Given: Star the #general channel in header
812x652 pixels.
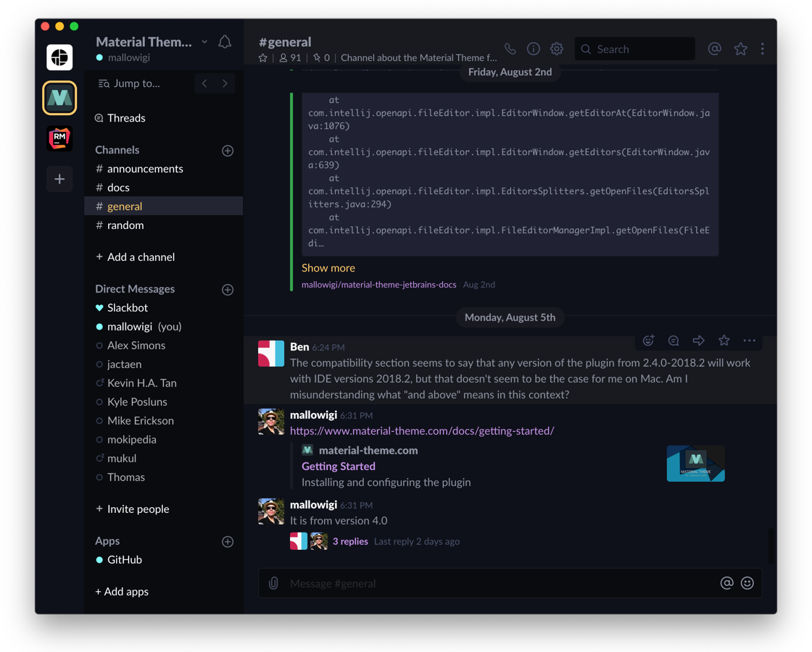Looking at the screenshot, I should (263, 58).
